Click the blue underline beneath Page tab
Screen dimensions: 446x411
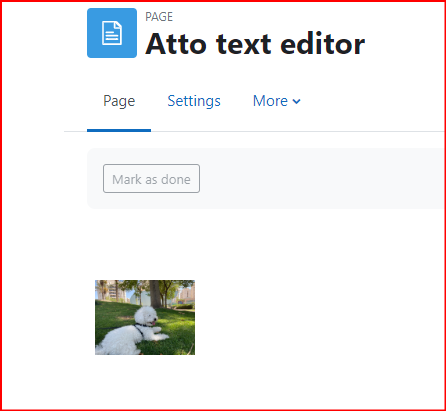[x=119, y=130]
